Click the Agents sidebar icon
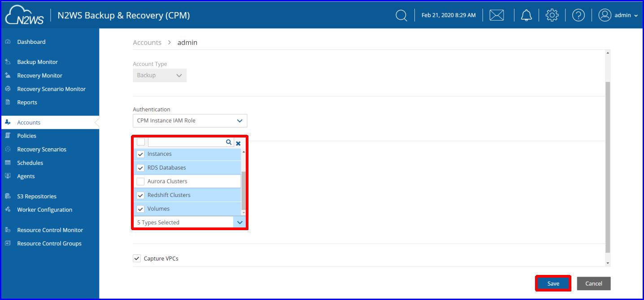644x300 pixels. click(8, 176)
